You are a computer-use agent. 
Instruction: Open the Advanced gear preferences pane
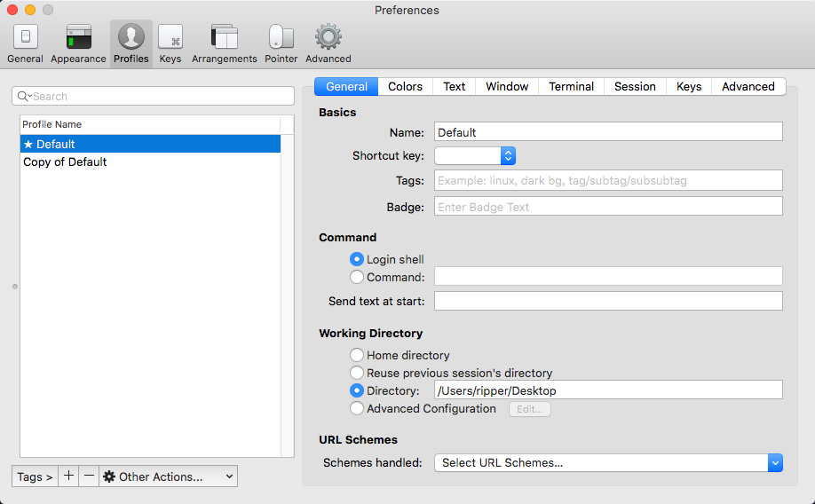click(328, 43)
